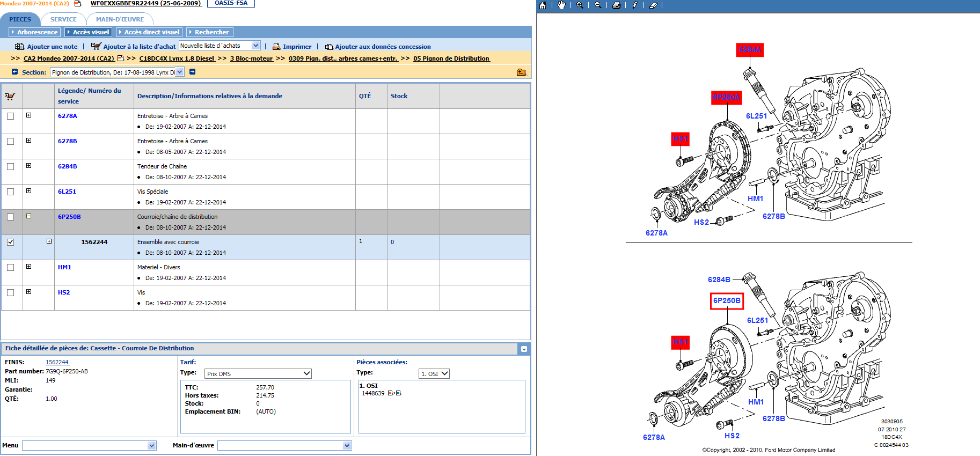980x456 pixels.
Task: Click the Ajouter une note icon
Action: tap(19, 47)
